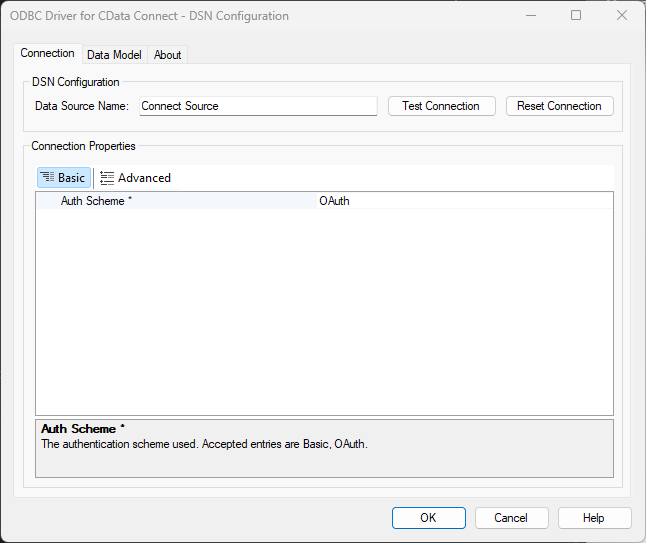This screenshot has width=646, height=543.
Task: Click the Auth Scheme description text
Action: pyautogui.click(x=204, y=444)
